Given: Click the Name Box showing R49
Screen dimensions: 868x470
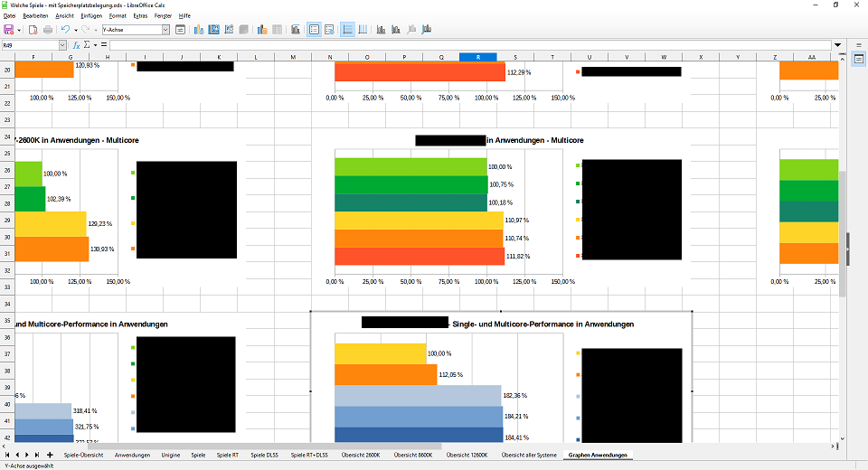Looking at the screenshot, I should pos(30,45).
